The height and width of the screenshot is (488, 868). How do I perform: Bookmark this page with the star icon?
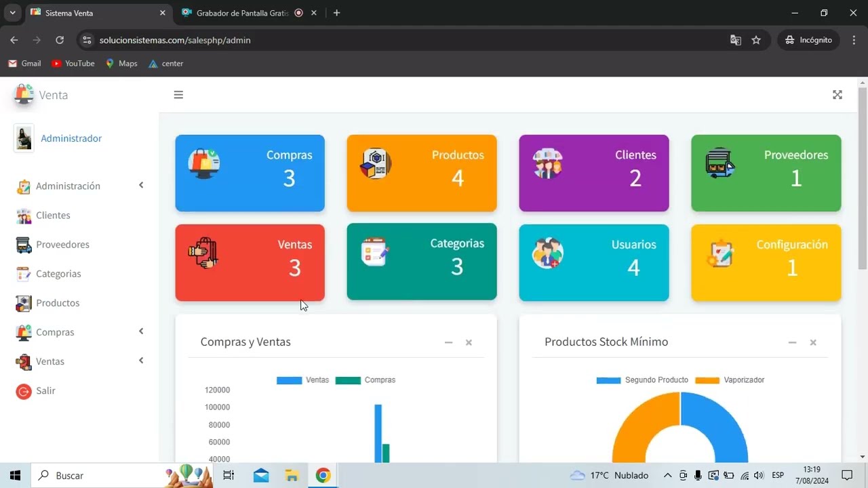756,40
